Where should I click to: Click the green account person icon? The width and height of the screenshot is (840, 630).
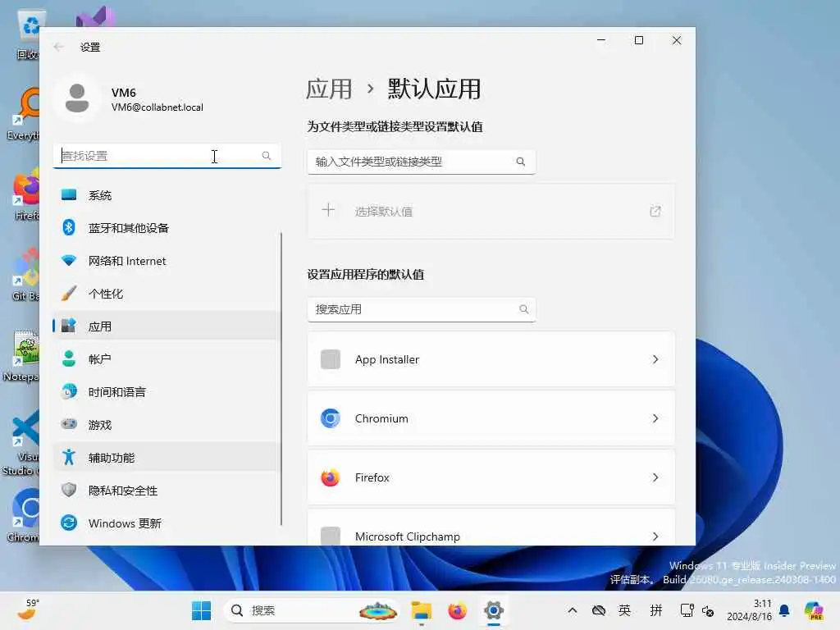[x=69, y=358]
